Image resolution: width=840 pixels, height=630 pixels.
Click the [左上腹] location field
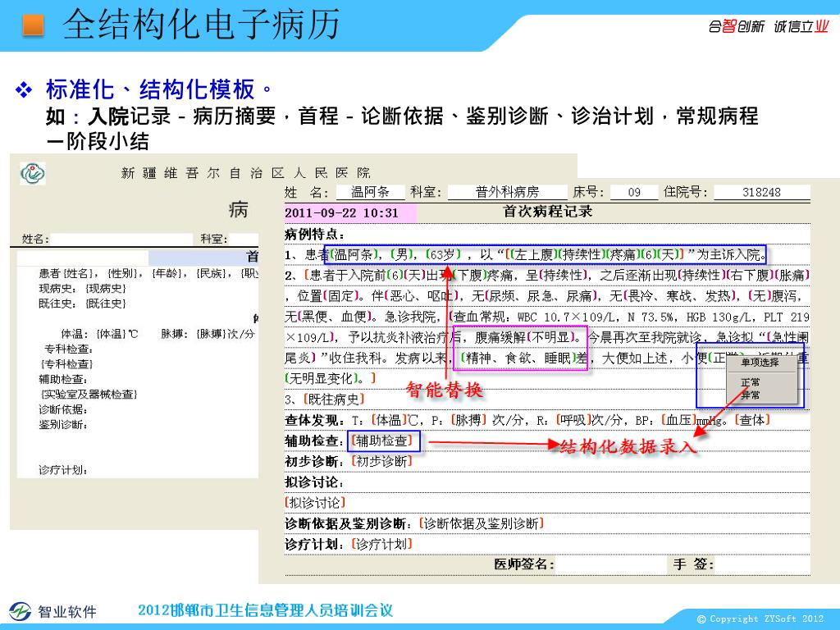click(533, 254)
